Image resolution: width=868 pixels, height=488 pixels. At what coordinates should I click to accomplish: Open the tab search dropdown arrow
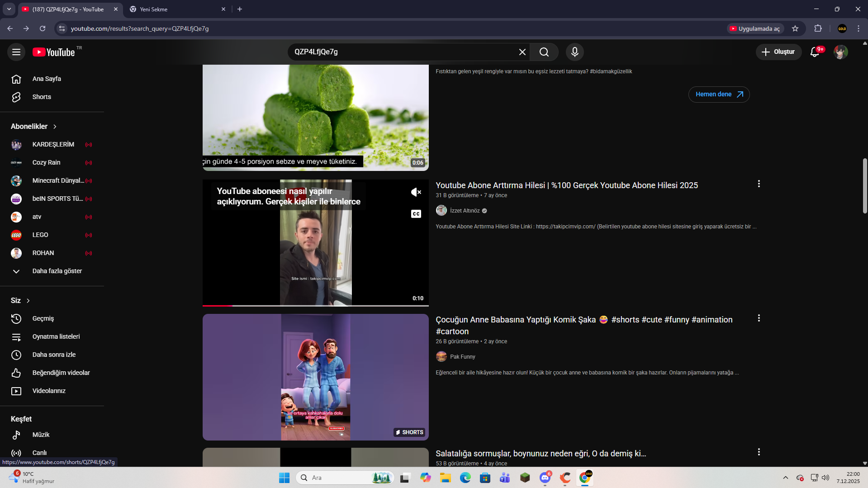tap(9, 9)
